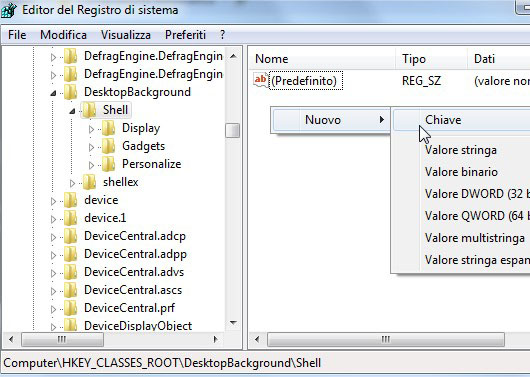The image size is (530, 377).
Task: Click Nuovo in the context menu
Action: click(331, 120)
